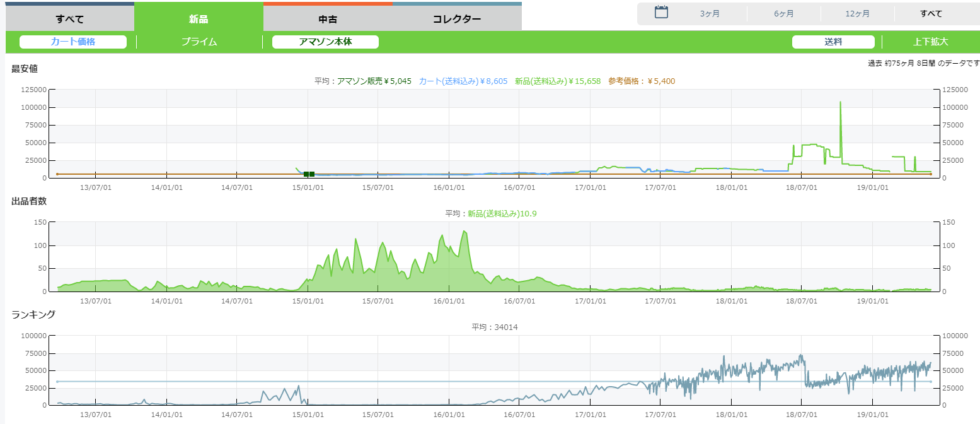980x424 pixels.
Task: Select the 新品 tab
Action: click(199, 19)
